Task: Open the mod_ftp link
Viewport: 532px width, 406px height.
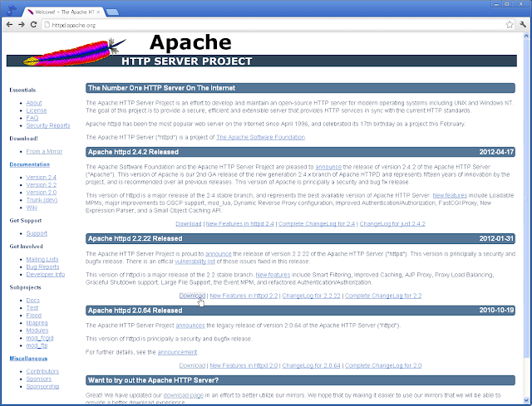Action: pos(37,345)
